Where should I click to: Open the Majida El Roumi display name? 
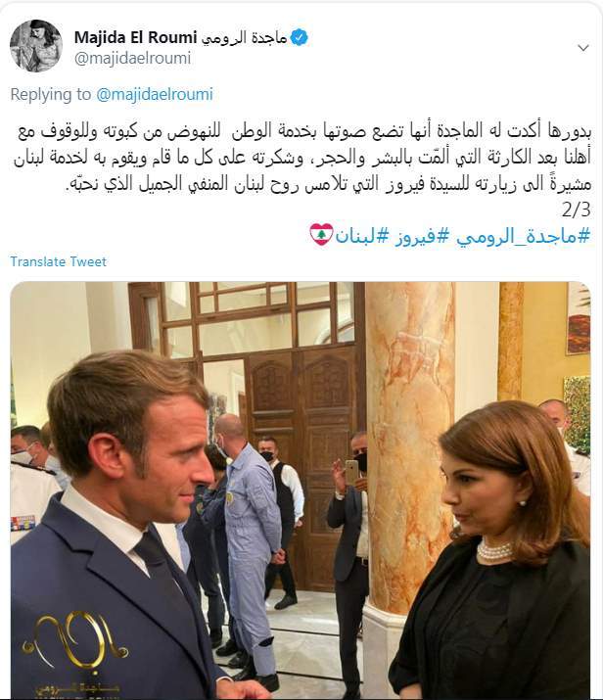(x=135, y=37)
